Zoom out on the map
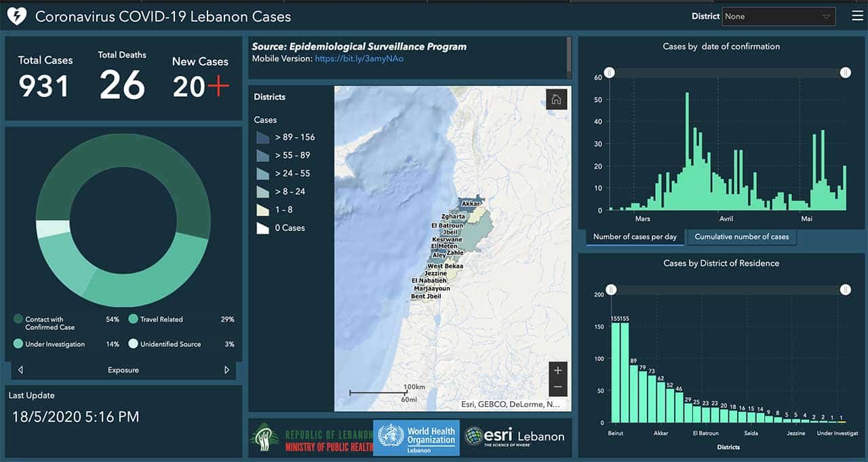Viewport: 868px width, 462px height. [x=557, y=387]
